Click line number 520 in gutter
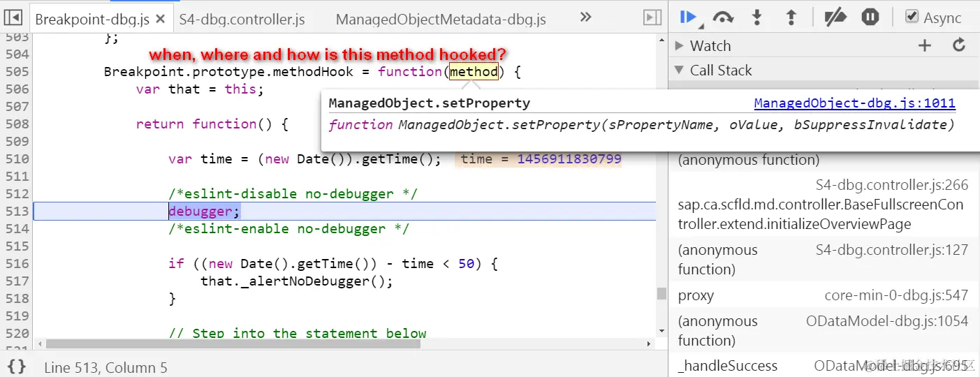The width and height of the screenshot is (980, 377). click(x=17, y=333)
